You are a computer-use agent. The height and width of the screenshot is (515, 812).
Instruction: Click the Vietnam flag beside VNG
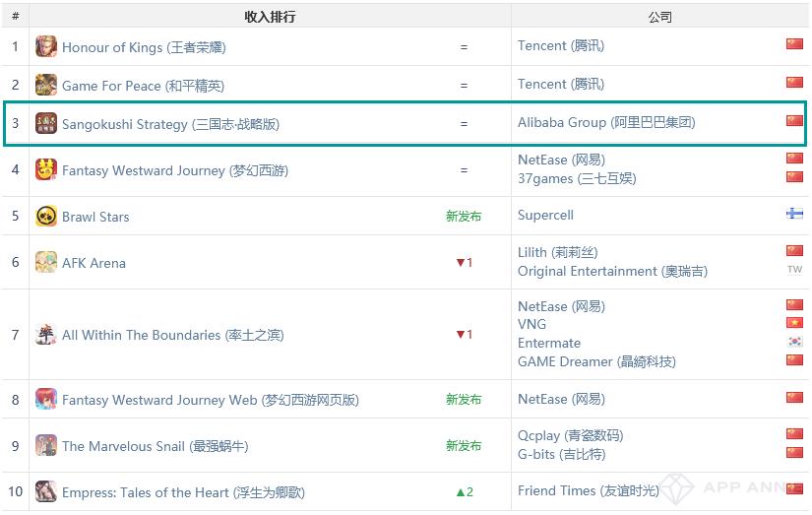[x=794, y=324]
